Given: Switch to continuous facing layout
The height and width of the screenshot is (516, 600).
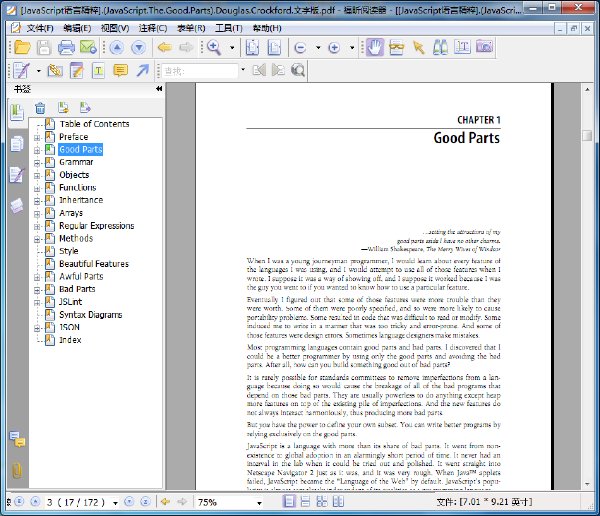Looking at the screenshot, I should click(338, 501).
